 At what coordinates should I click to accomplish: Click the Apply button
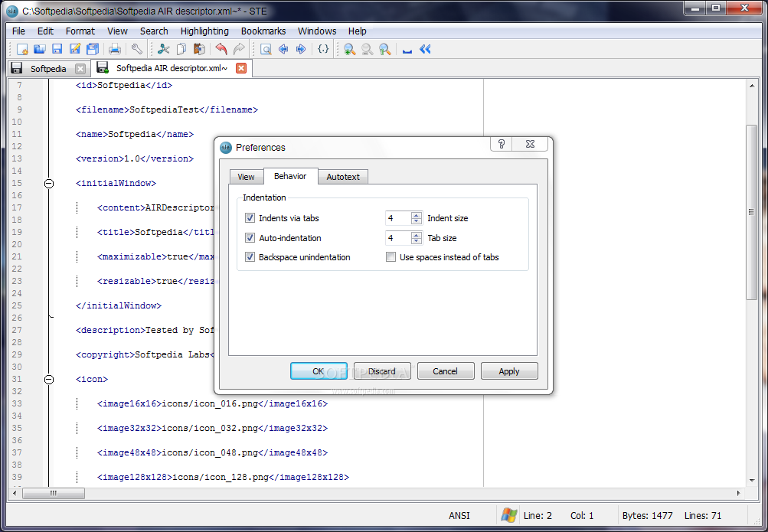tap(509, 371)
